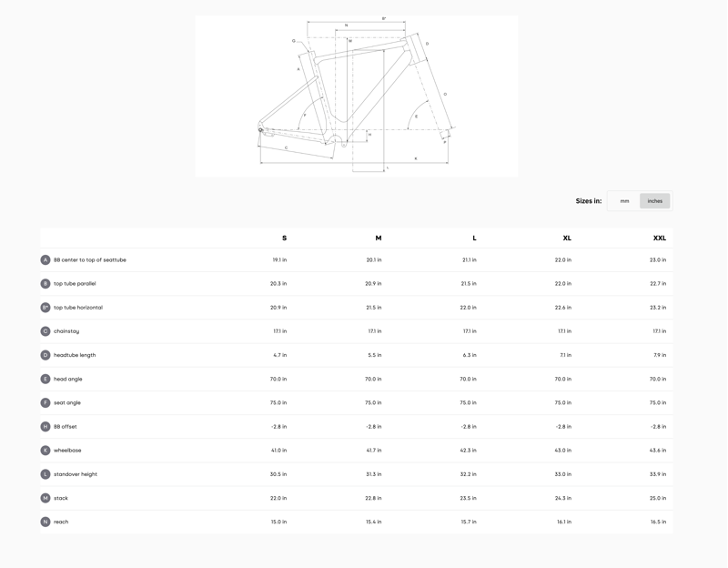Click the XL size column header
Viewport: 728px width, 568px height.
point(567,238)
